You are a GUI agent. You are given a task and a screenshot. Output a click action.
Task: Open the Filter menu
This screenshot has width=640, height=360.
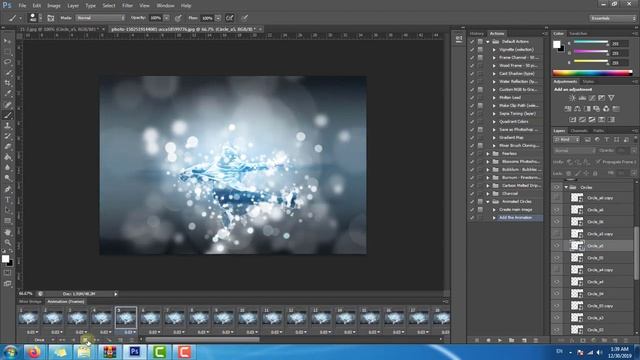[127, 6]
